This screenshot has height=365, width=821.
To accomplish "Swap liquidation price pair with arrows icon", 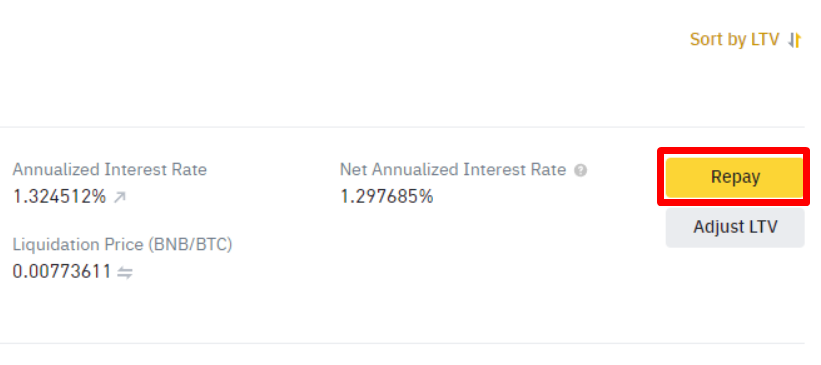I will tap(125, 272).
